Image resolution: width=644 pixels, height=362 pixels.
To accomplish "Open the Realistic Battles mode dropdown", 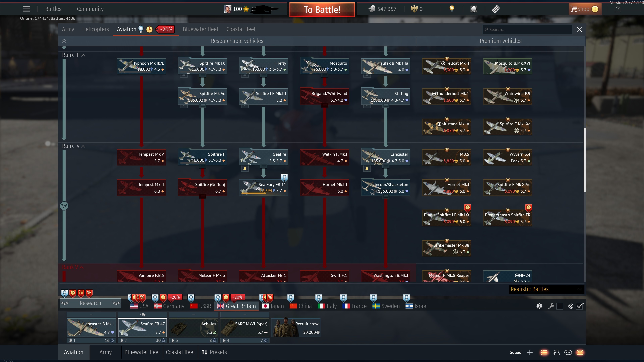I will (546, 289).
